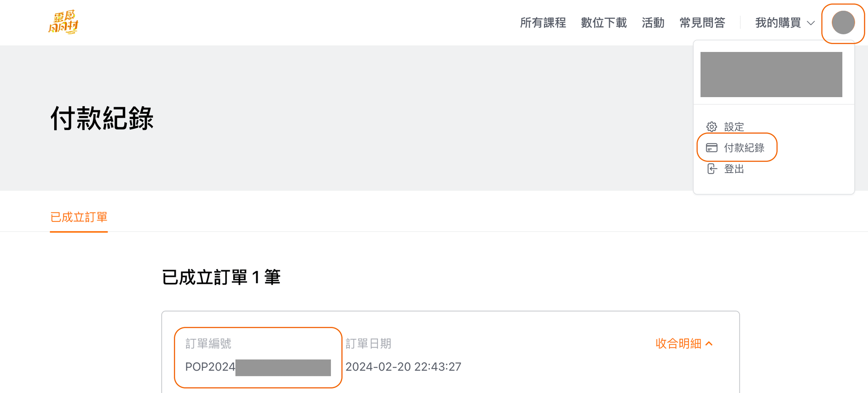The height and width of the screenshot is (393, 868).
Task: Open 所有課程 in navigation bar
Action: click(543, 23)
